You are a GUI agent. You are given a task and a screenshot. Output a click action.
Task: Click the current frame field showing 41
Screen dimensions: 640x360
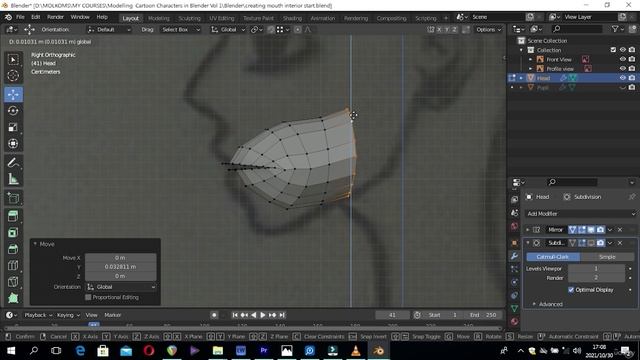click(x=392, y=315)
